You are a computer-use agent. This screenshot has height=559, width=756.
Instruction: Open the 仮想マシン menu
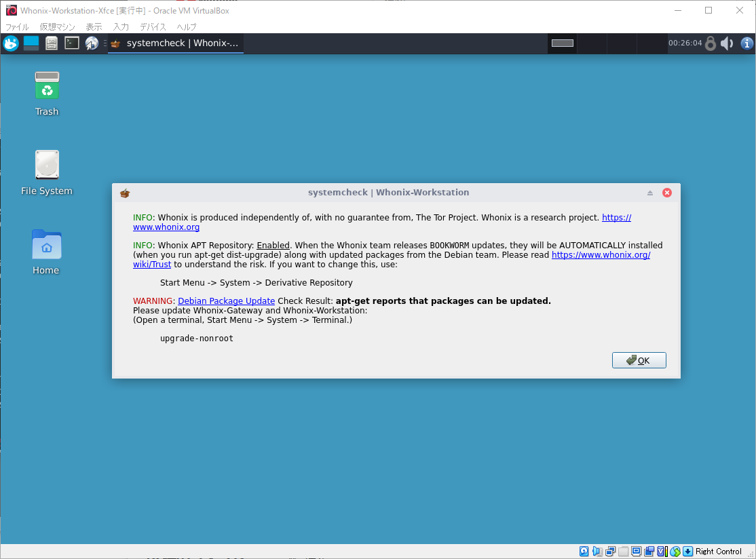(58, 27)
